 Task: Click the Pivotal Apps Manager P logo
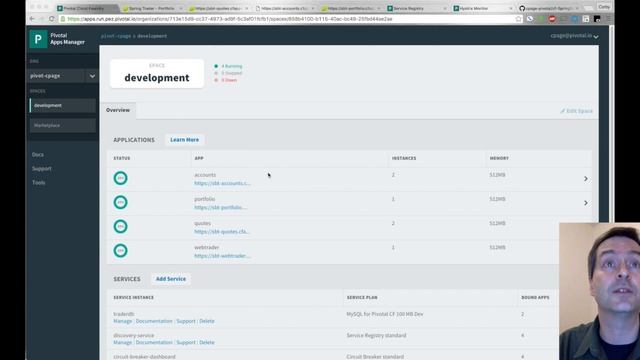(38, 39)
